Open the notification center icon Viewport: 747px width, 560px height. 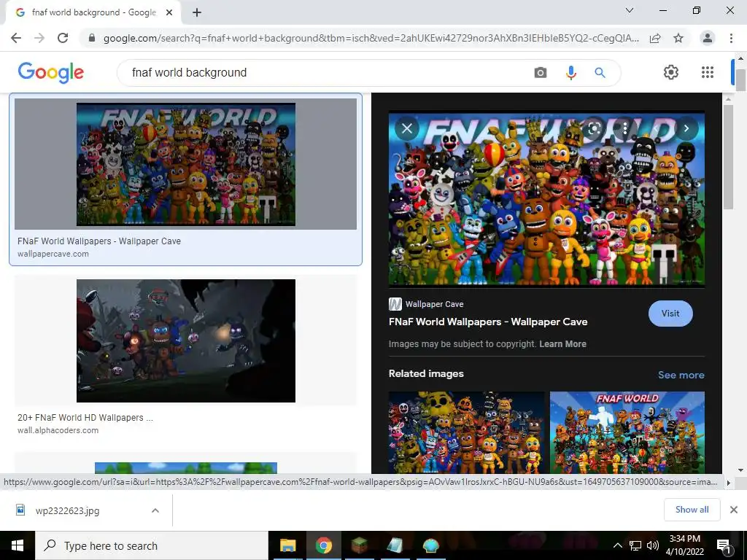pyautogui.click(x=724, y=545)
